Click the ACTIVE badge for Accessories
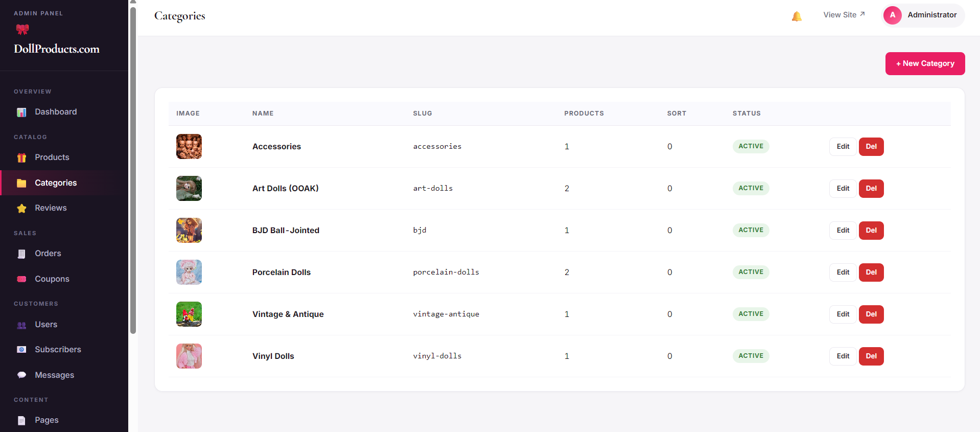Image resolution: width=980 pixels, height=432 pixels. (751, 146)
